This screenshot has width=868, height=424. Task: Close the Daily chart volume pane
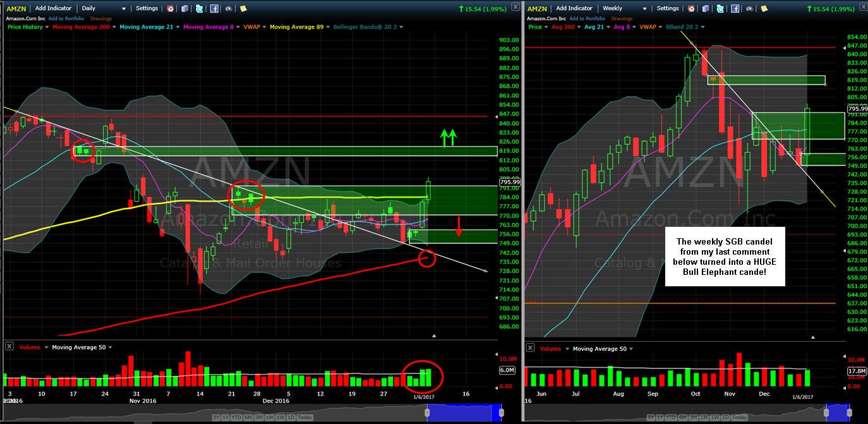pyautogui.click(x=9, y=347)
